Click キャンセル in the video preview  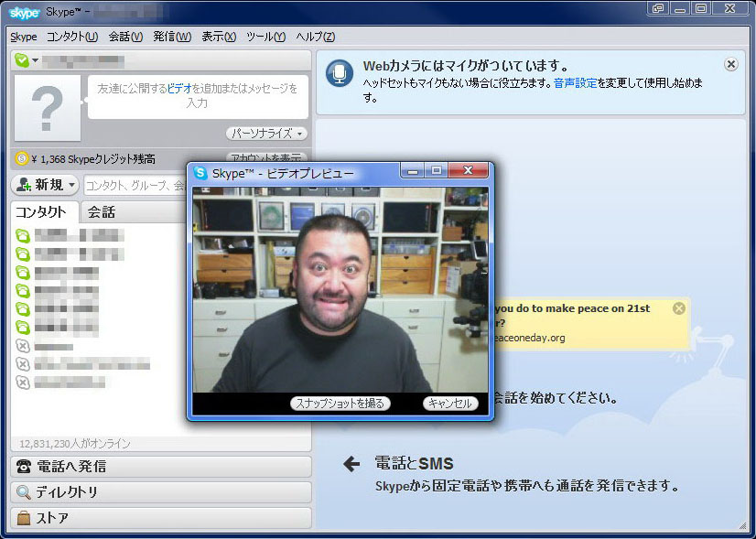click(x=449, y=403)
